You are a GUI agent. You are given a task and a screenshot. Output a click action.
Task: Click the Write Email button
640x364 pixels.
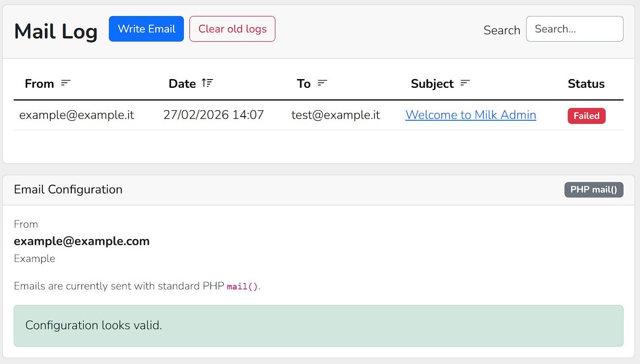click(146, 29)
